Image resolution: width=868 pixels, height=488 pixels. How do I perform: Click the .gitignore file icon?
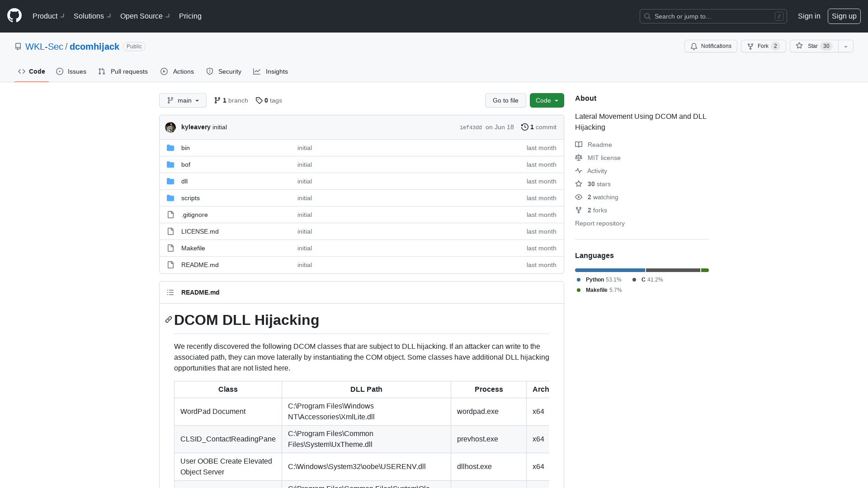point(170,215)
